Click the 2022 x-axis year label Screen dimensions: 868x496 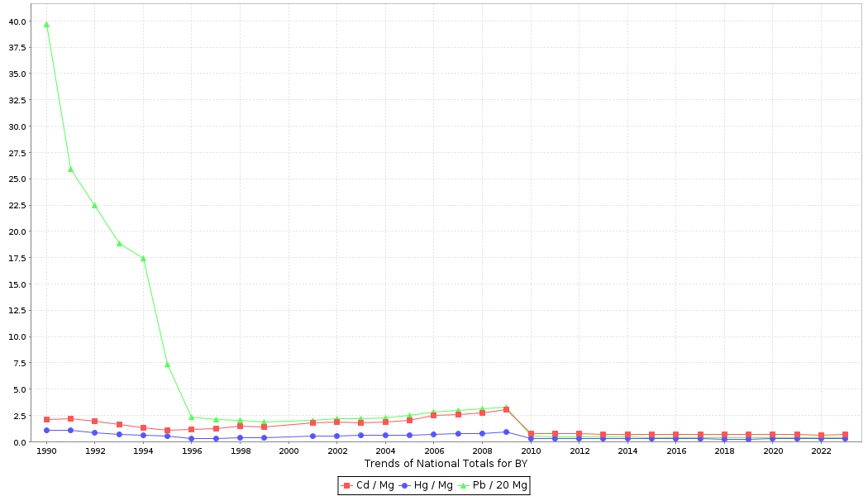821,451
